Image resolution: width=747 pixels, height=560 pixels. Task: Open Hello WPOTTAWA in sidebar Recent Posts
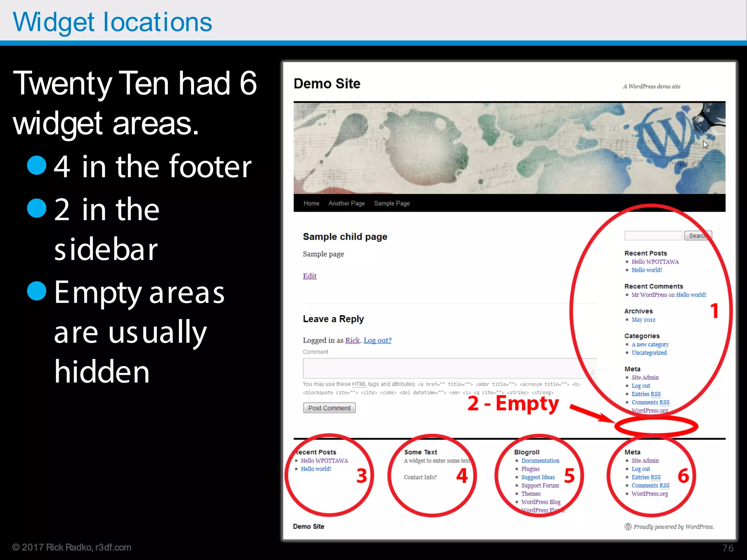[x=655, y=262]
